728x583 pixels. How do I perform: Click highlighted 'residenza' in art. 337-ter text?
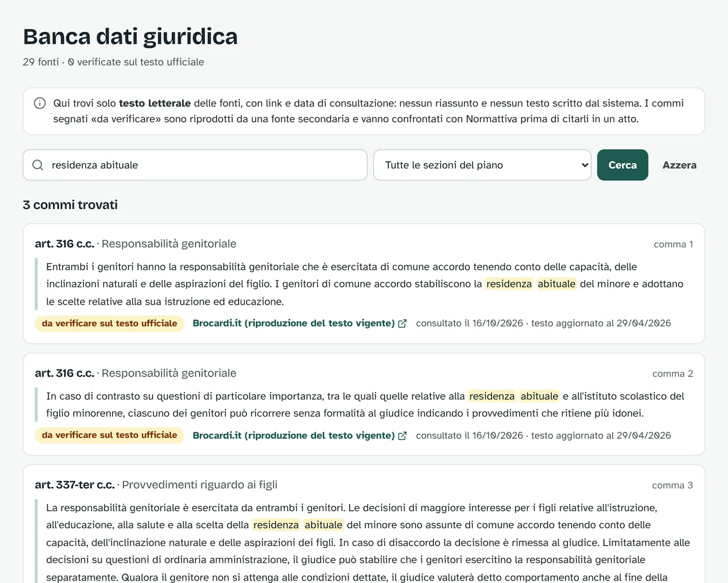coord(276,525)
